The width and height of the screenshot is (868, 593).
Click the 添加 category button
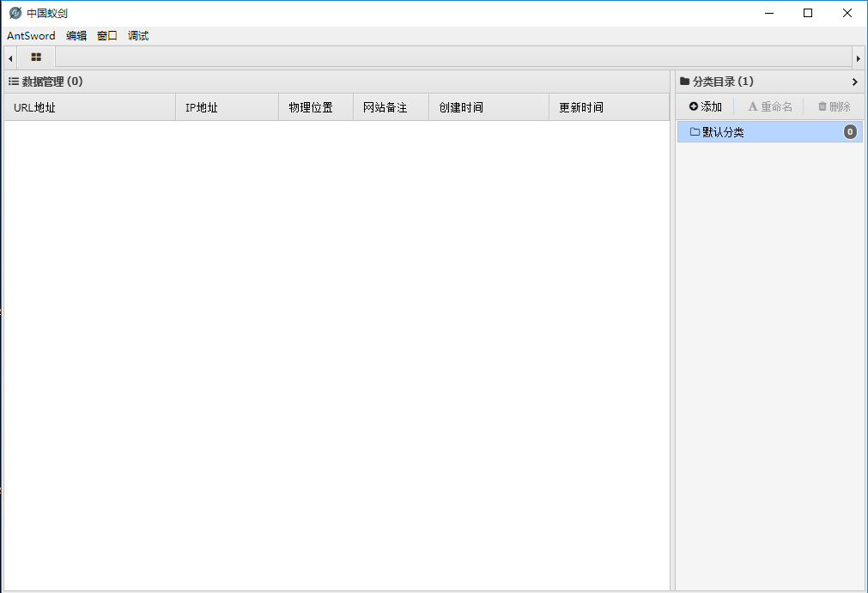[x=705, y=106]
